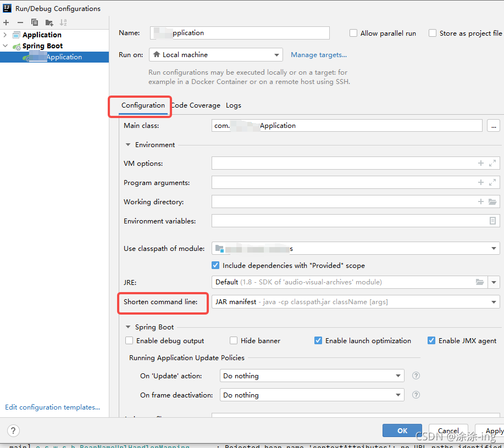Open the help question mark button
504x448 pixels.
[14, 431]
